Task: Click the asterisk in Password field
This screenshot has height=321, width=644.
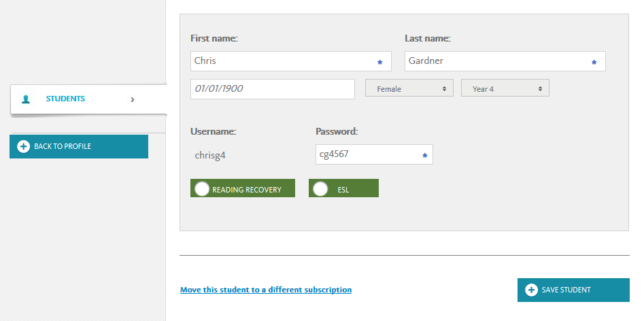Action: click(x=425, y=156)
